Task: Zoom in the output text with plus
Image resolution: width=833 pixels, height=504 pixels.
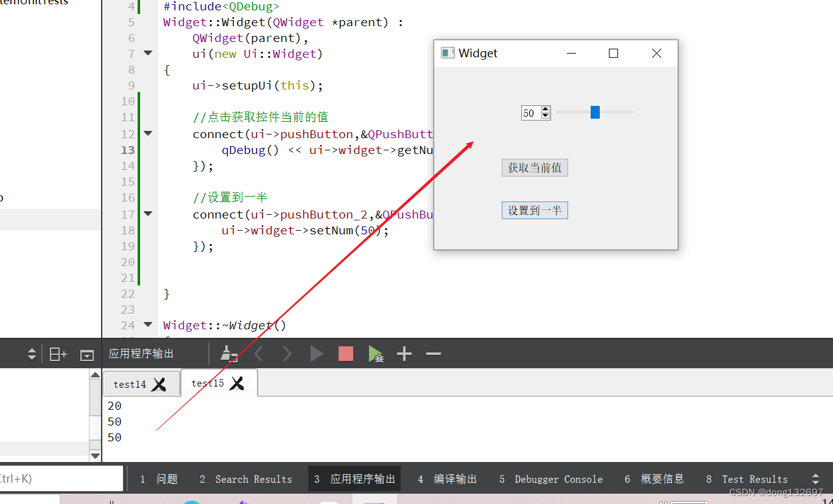Action: (404, 354)
